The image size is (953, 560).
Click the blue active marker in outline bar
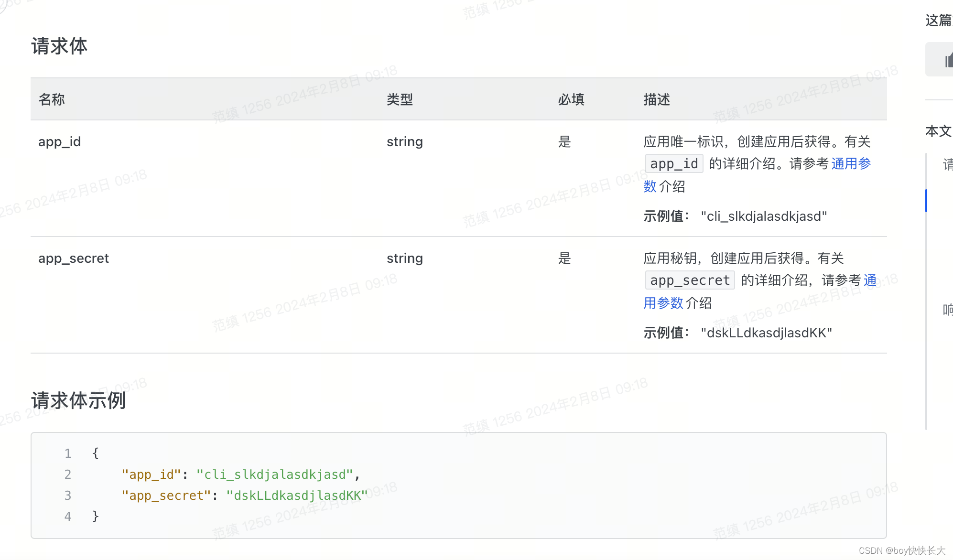pyautogui.click(x=926, y=201)
